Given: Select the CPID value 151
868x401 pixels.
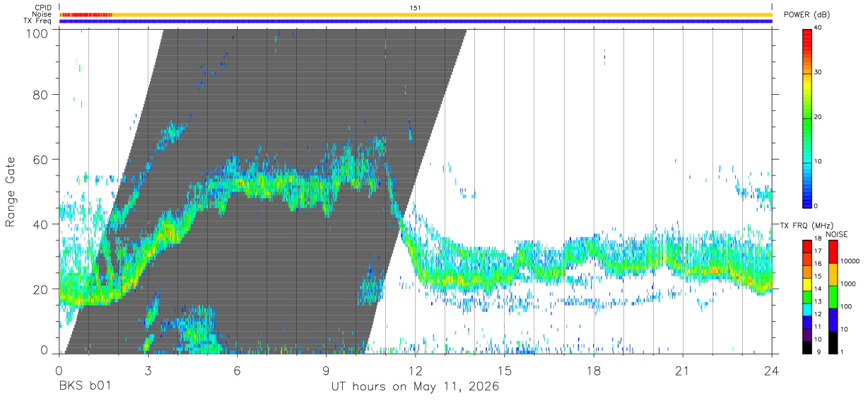Looking at the screenshot, I should [416, 8].
